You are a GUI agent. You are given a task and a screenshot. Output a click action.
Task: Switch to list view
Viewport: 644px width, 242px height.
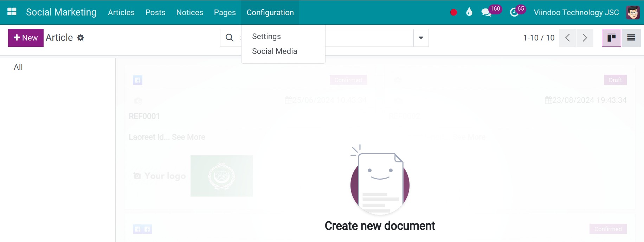click(x=631, y=38)
